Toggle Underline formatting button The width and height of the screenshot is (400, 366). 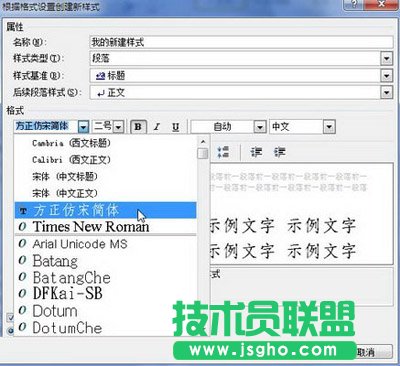coord(176,127)
